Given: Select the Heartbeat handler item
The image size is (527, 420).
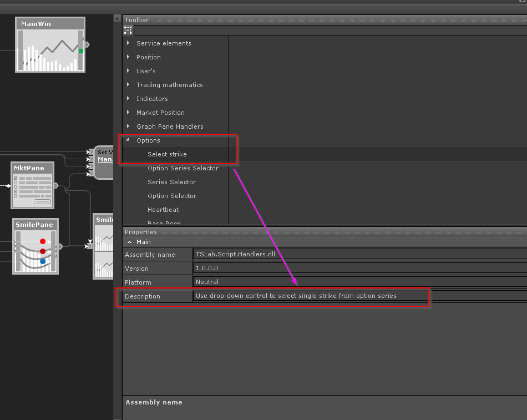Looking at the screenshot, I should [163, 210].
